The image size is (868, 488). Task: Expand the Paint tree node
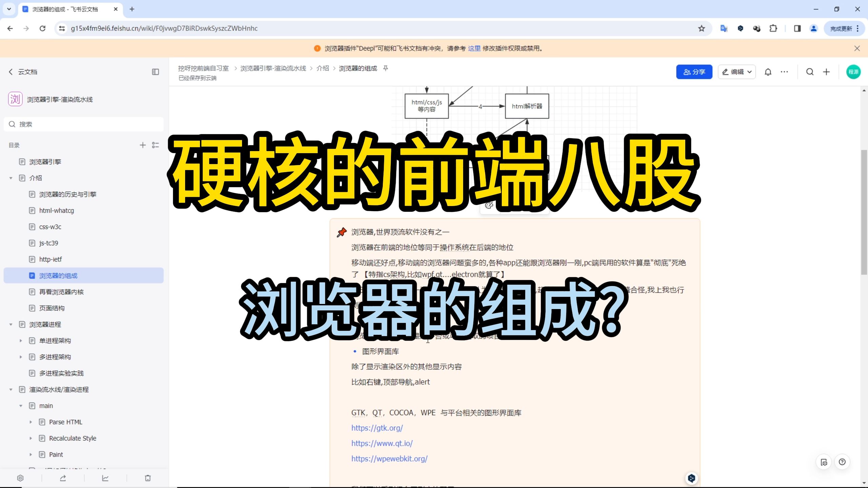pyautogui.click(x=31, y=454)
